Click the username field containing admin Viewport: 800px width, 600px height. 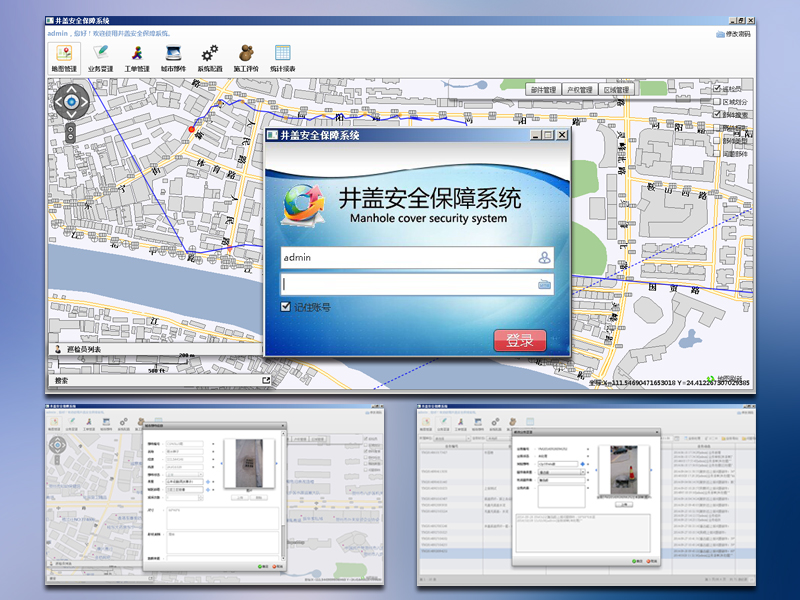(417, 258)
